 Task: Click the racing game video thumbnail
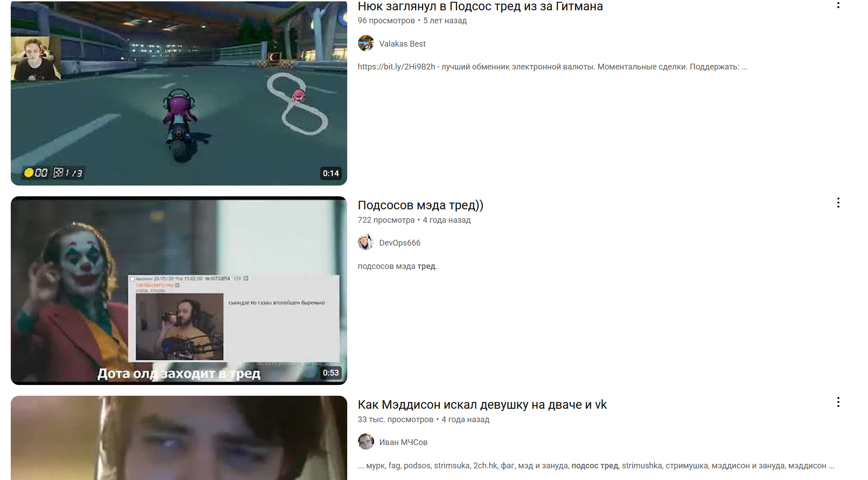pyautogui.click(x=179, y=93)
